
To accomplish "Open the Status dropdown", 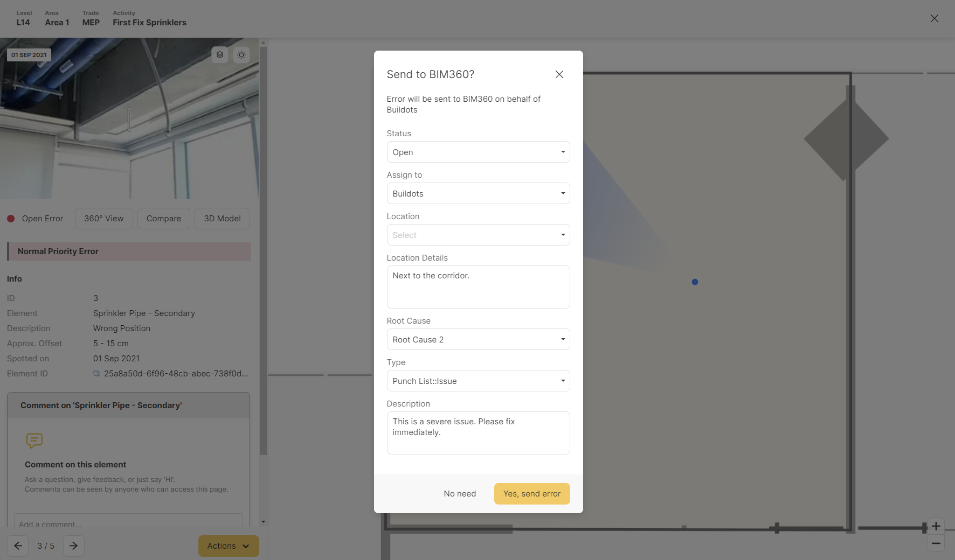I will pos(478,152).
